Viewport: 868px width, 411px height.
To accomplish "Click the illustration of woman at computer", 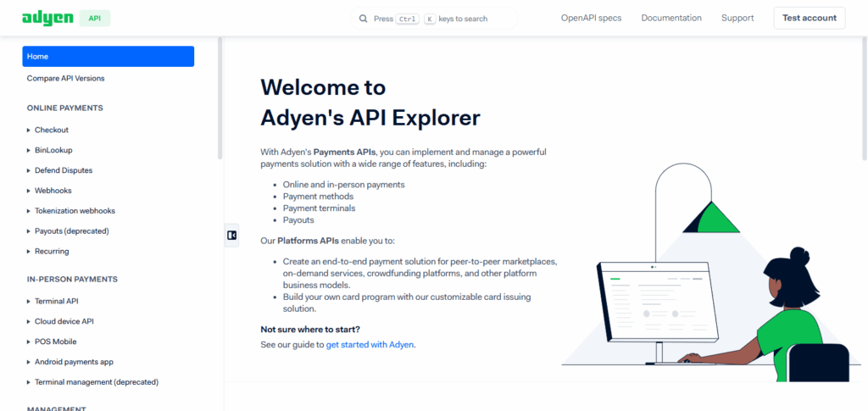I will (x=711, y=272).
